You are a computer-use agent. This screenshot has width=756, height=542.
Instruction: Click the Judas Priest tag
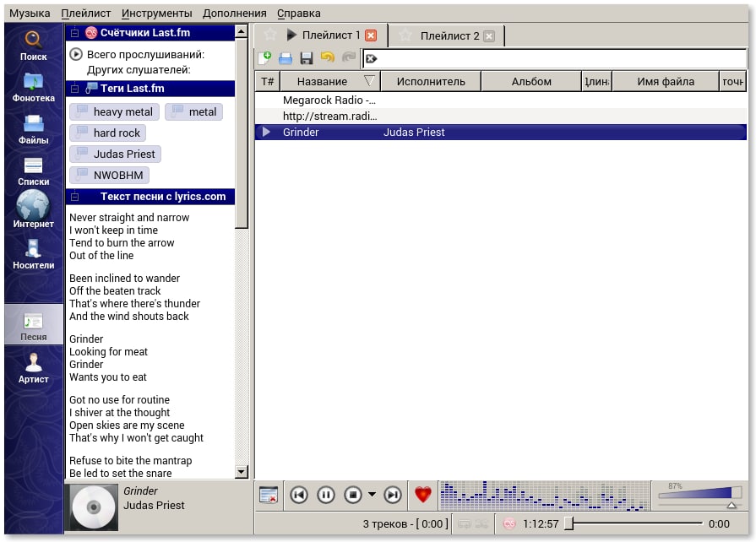coord(115,154)
